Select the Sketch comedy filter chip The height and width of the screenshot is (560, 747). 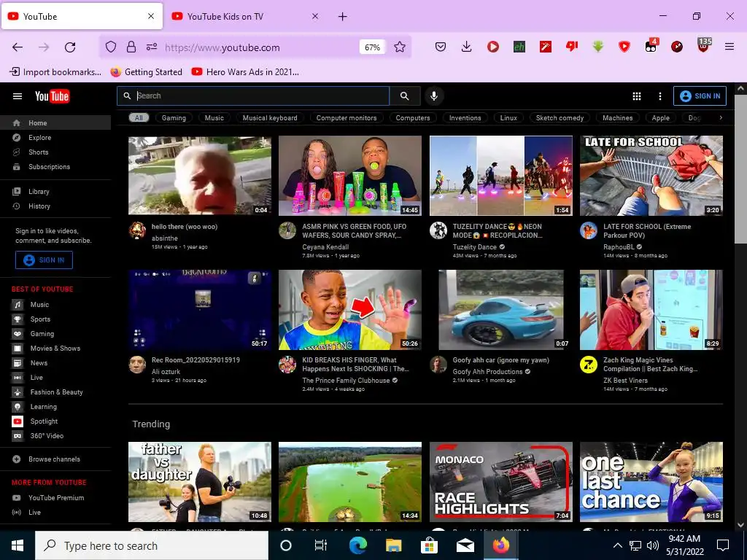[x=560, y=117]
